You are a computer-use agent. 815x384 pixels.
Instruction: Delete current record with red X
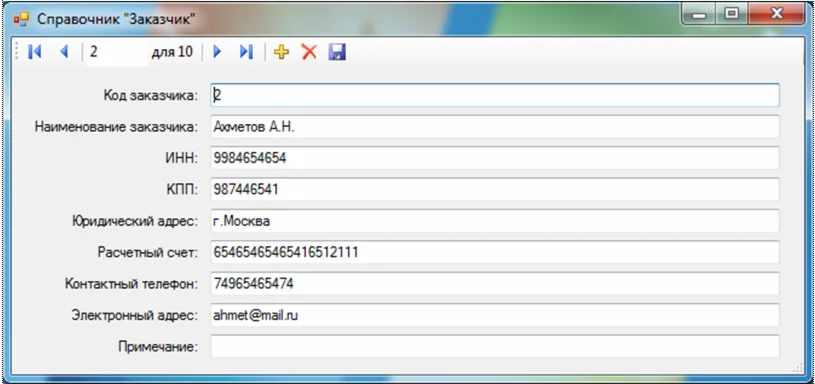tap(309, 51)
